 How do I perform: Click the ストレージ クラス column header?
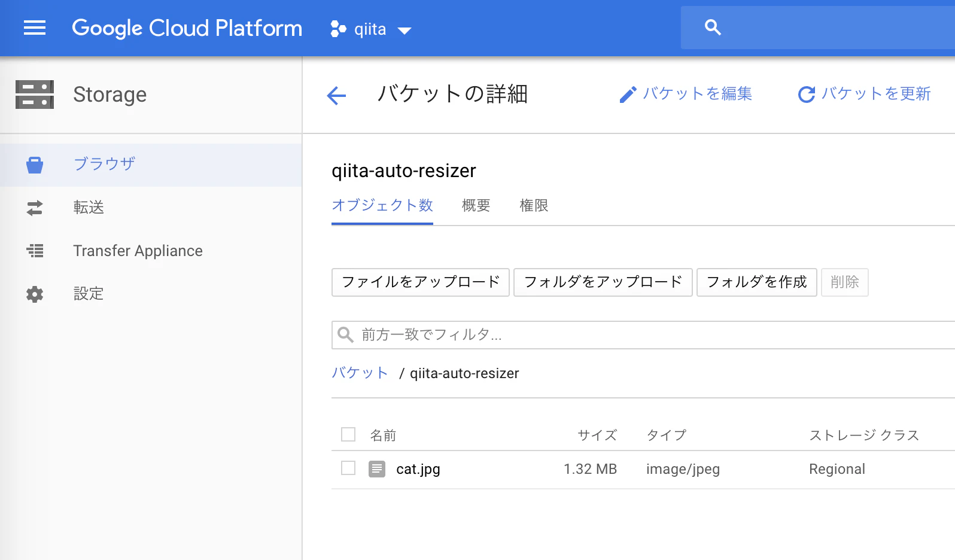(x=864, y=436)
